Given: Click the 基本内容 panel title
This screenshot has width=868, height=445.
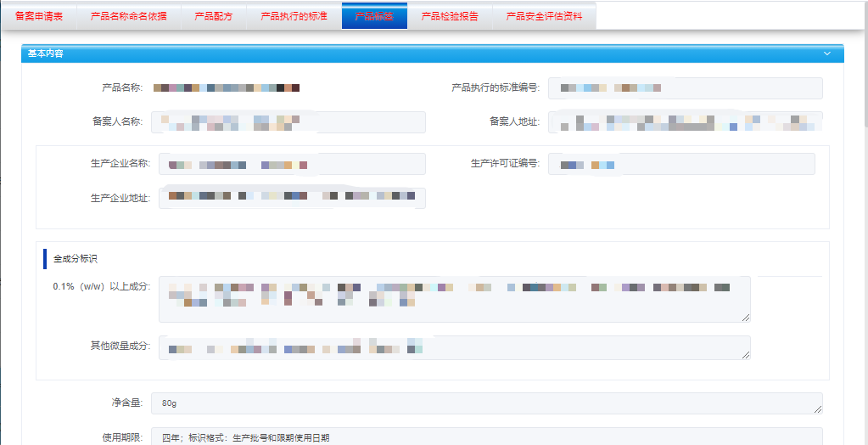Looking at the screenshot, I should pyautogui.click(x=45, y=54).
